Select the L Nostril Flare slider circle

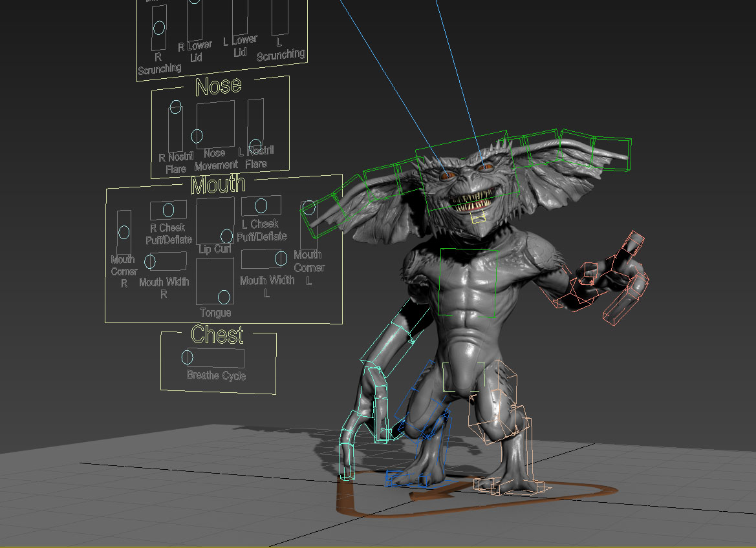pos(255,145)
